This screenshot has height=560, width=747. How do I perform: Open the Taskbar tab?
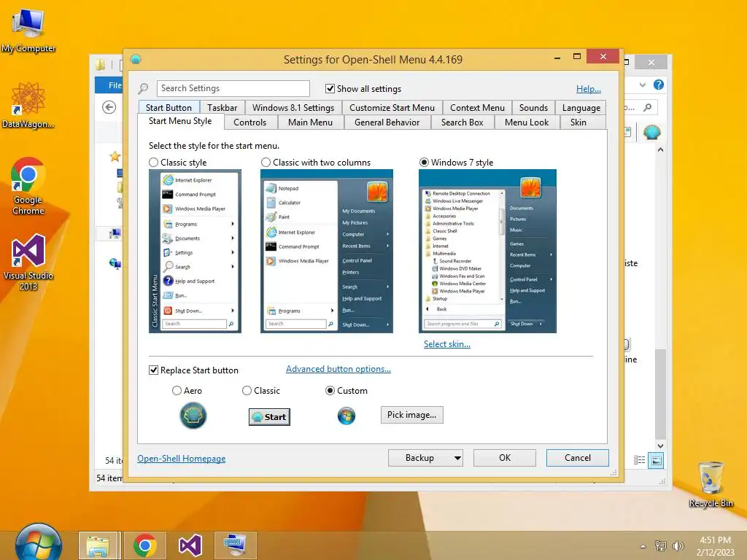click(222, 108)
